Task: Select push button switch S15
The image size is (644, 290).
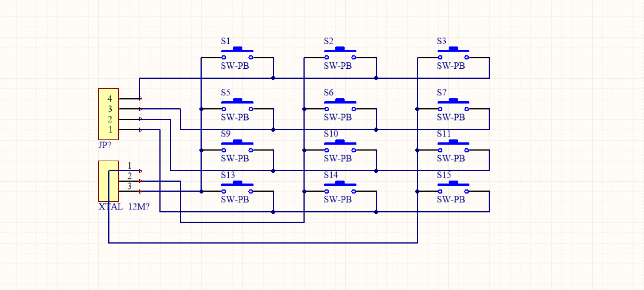Action: pyautogui.click(x=453, y=187)
